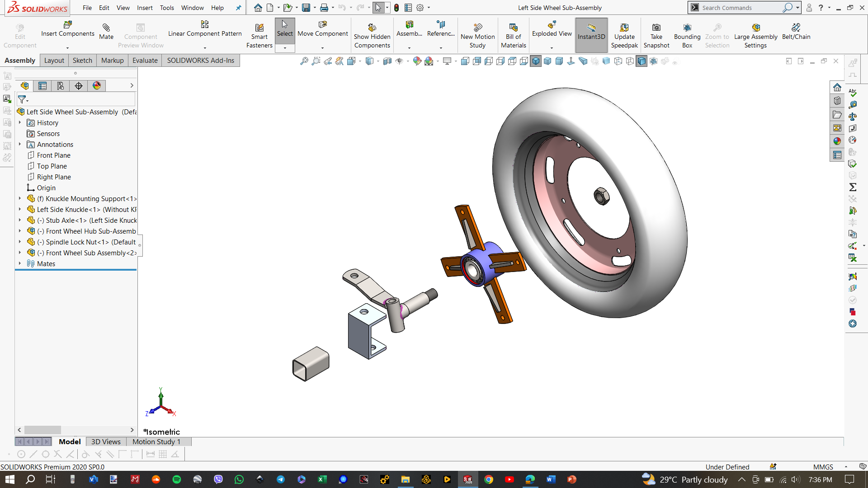Open the Motion Study 1 tab
The height and width of the screenshot is (488, 868).
(x=156, y=442)
